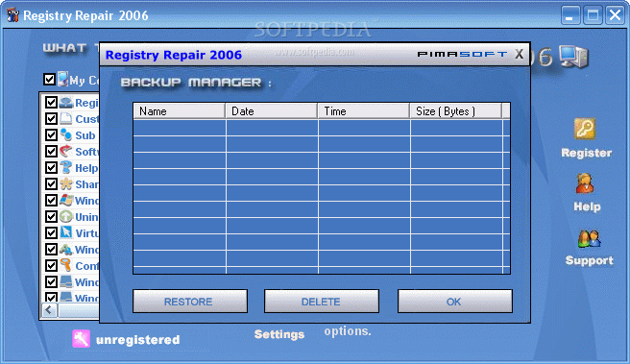Toggle the checkbox next to Help list item
The image size is (630, 364).
pyautogui.click(x=51, y=167)
